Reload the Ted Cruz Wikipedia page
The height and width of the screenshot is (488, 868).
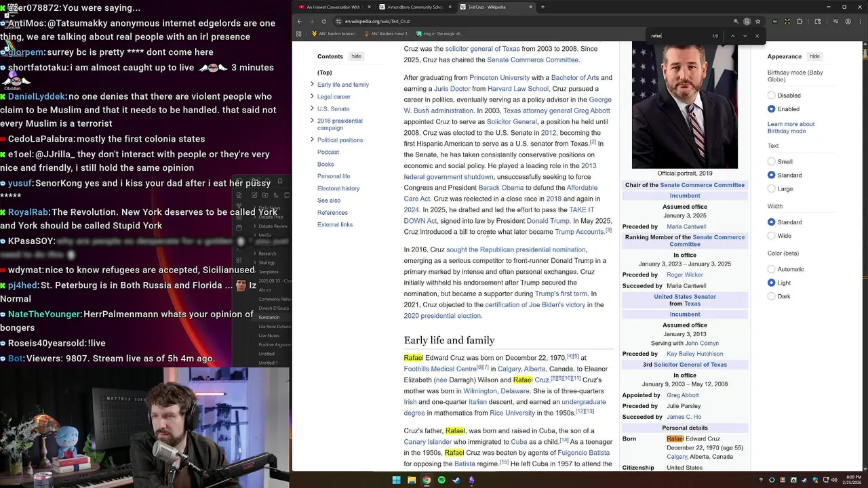click(x=324, y=21)
